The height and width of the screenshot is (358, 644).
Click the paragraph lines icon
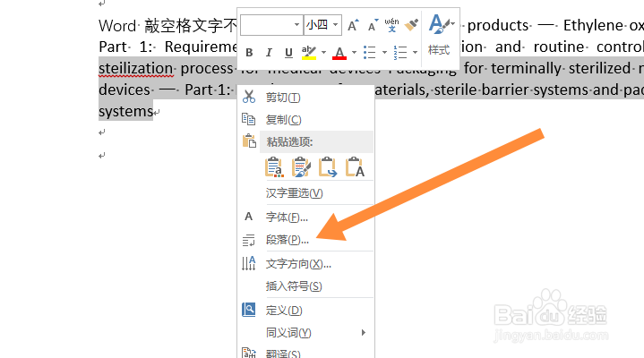click(248, 240)
